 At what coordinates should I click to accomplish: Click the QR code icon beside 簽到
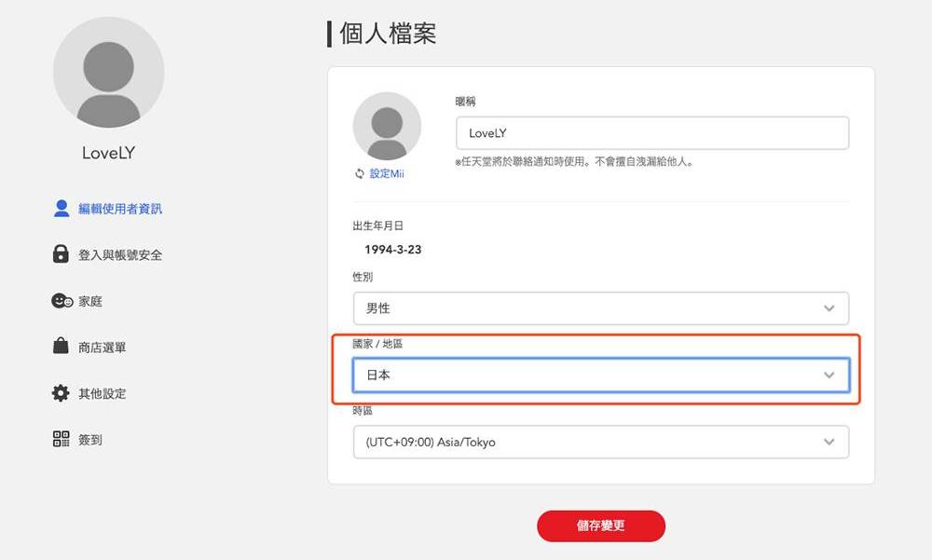point(59,439)
